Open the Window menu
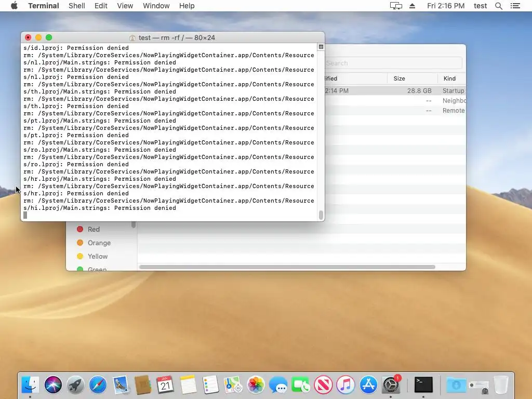Viewport: 532px width, 399px height. click(156, 6)
